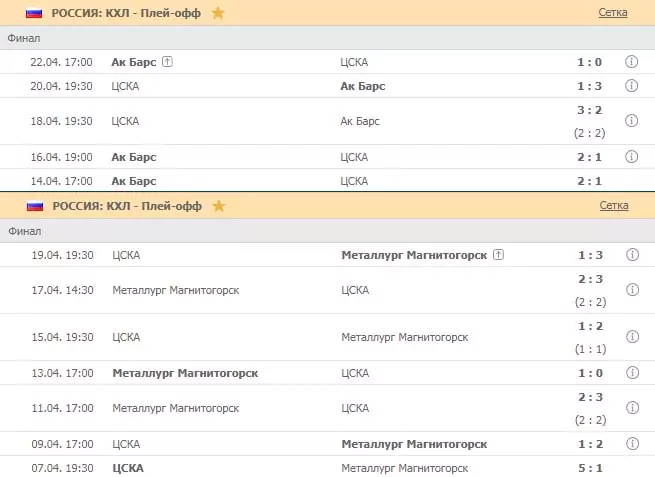655x477 pixels.
Task: Click advancing-team icon next to Металлург Магнитогорск 19.04
Action: coord(498,254)
